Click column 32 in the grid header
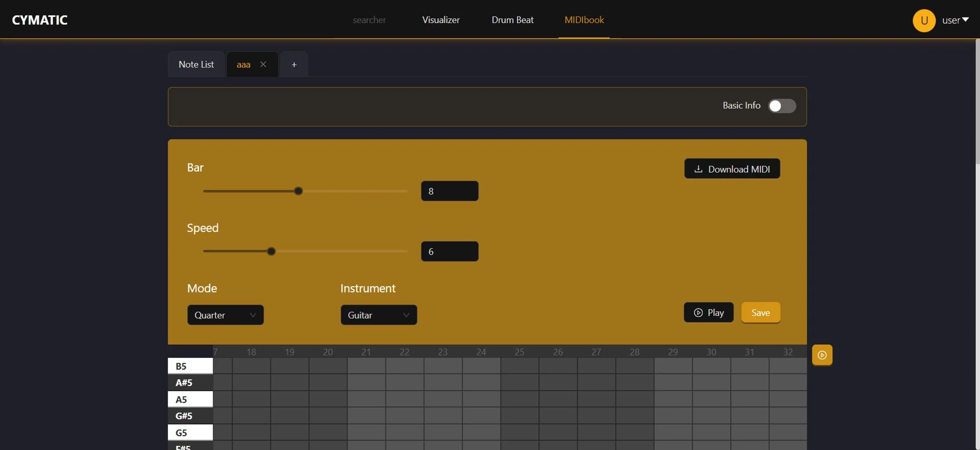Image resolution: width=980 pixels, height=450 pixels. (x=788, y=352)
